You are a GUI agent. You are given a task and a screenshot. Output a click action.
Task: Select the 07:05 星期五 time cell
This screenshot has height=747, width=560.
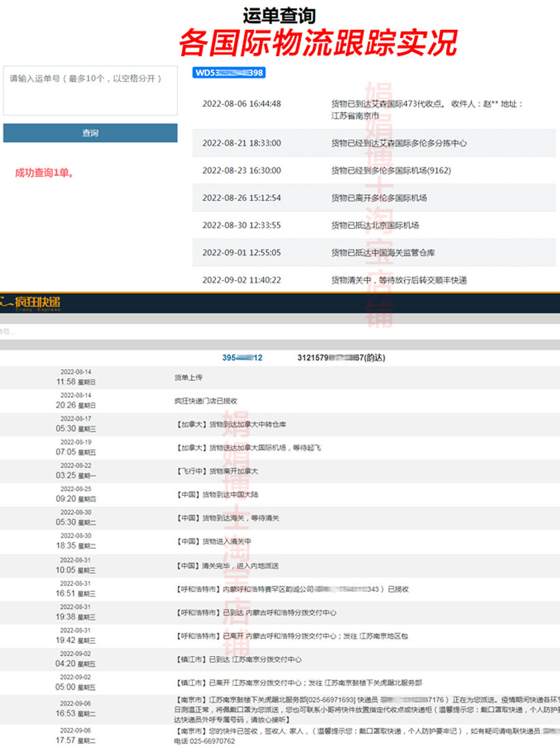tap(76, 447)
